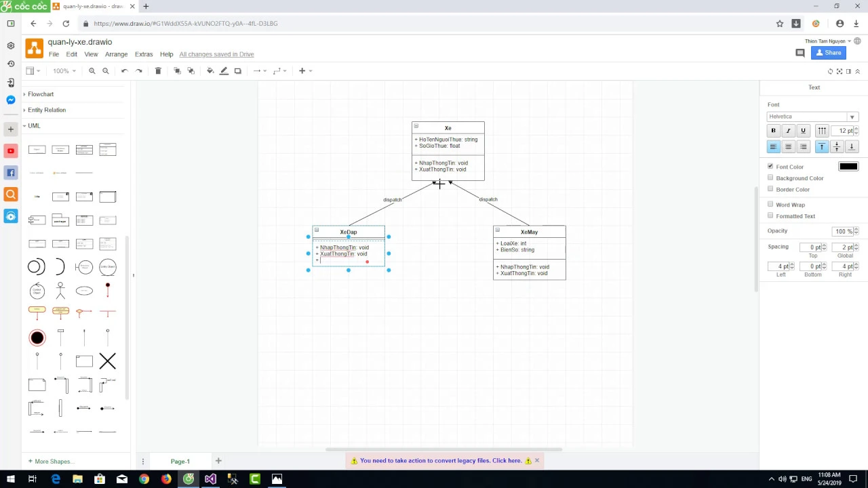The height and width of the screenshot is (488, 868).
Task: Align text center
Action: coord(788,146)
